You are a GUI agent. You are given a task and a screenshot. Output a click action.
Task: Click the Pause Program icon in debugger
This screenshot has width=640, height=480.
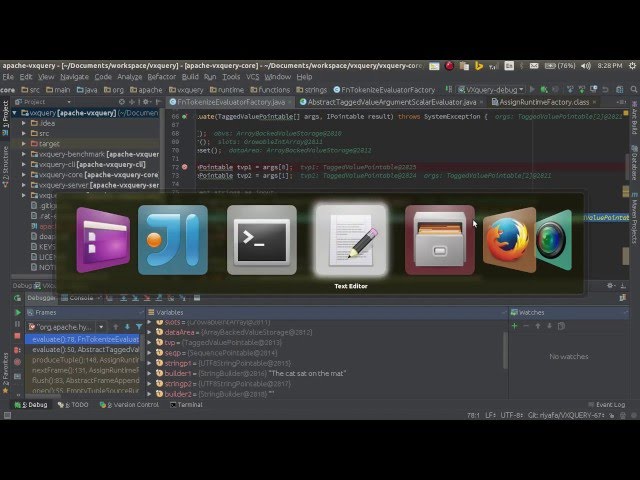18,324
